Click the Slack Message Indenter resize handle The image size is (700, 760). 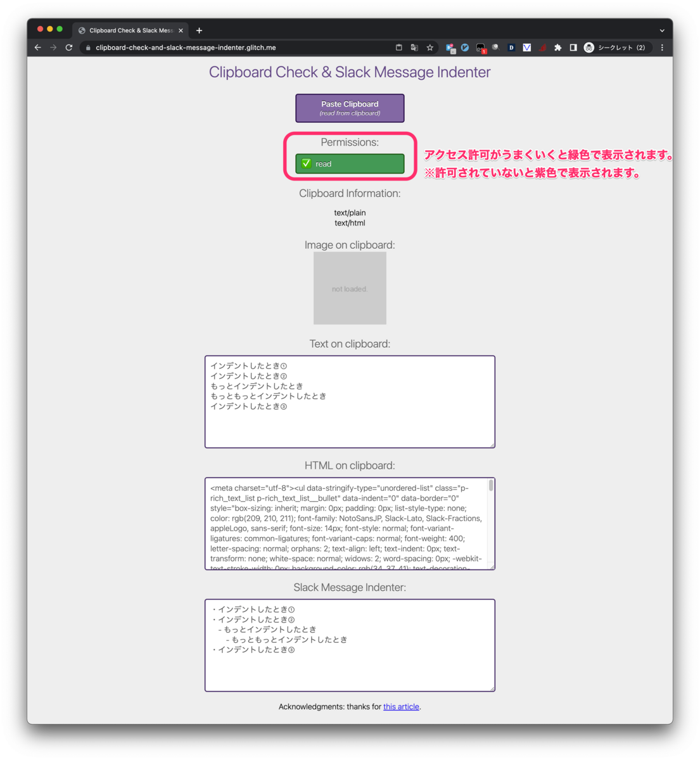tap(492, 688)
